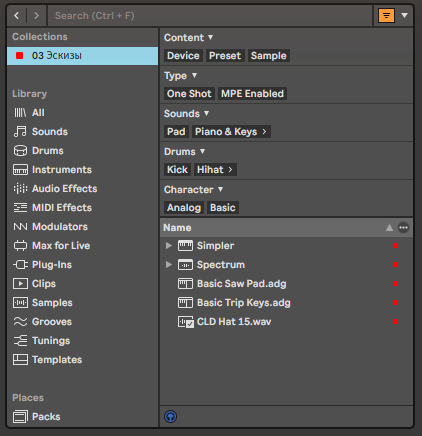Select the 03 Эскизы collection
The height and width of the screenshot is (436, 422).
(x=82, y=56)
